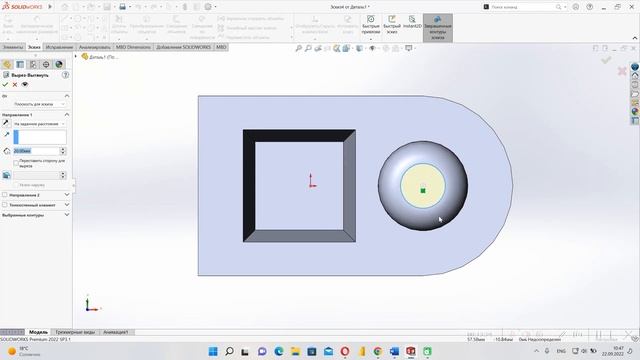Switch to the PropertyManager tab icon

click(x=20, y=64)
